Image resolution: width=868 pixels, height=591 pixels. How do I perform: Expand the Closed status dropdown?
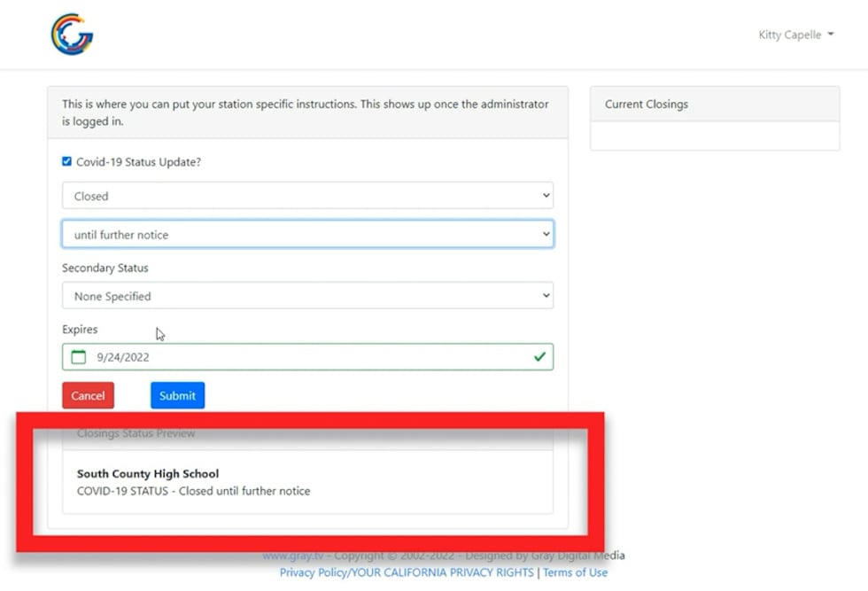point(307,196)
